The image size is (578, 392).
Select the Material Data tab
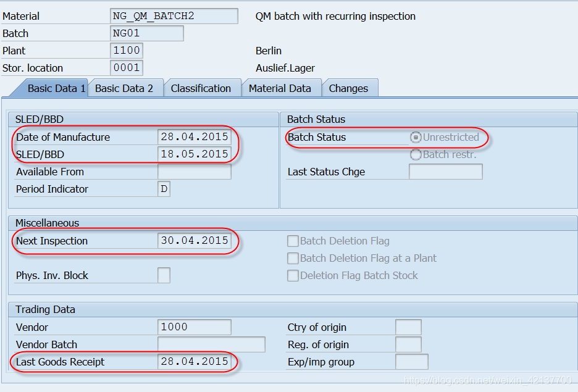(281, 88)
